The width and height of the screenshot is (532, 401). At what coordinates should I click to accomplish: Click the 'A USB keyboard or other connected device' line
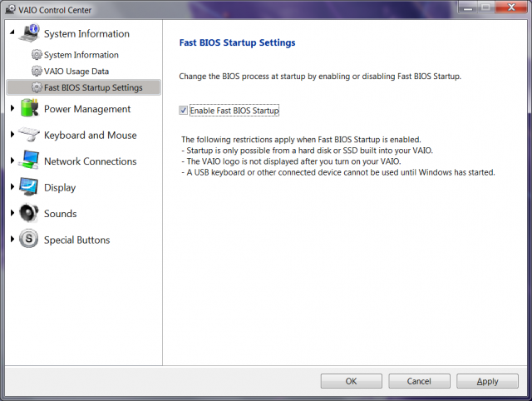tap(338, 172)
